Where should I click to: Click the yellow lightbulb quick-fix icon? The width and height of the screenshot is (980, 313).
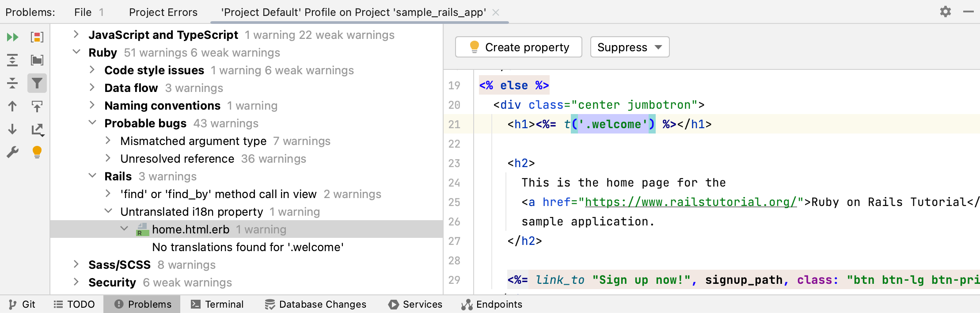(37, 152)
